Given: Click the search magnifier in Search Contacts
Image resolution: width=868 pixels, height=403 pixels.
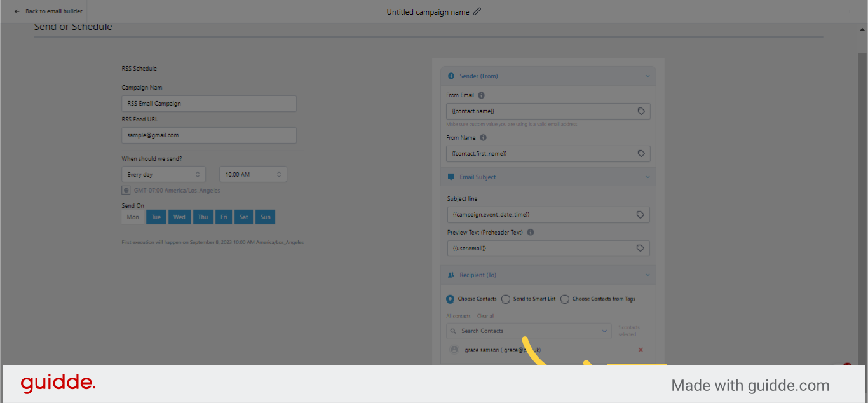Looking at the screenshot, I should pos(452,331).
